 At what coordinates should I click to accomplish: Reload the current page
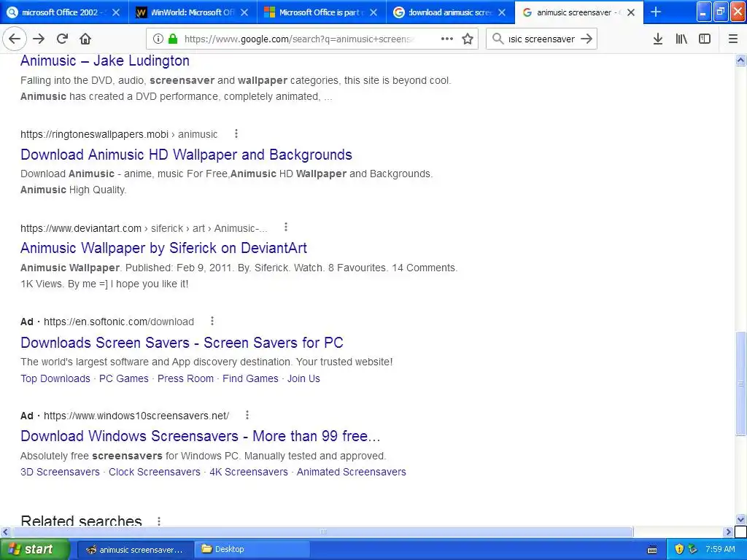click(x=62, y=39)
